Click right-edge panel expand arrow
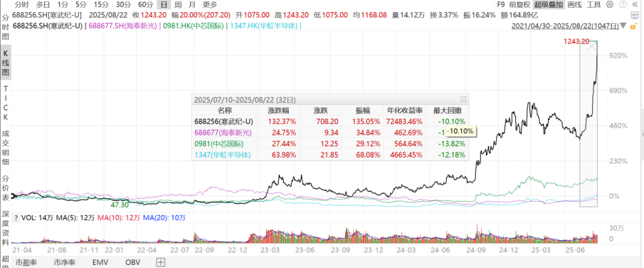This screenshot has height=268, width=644. pos(642,135)
